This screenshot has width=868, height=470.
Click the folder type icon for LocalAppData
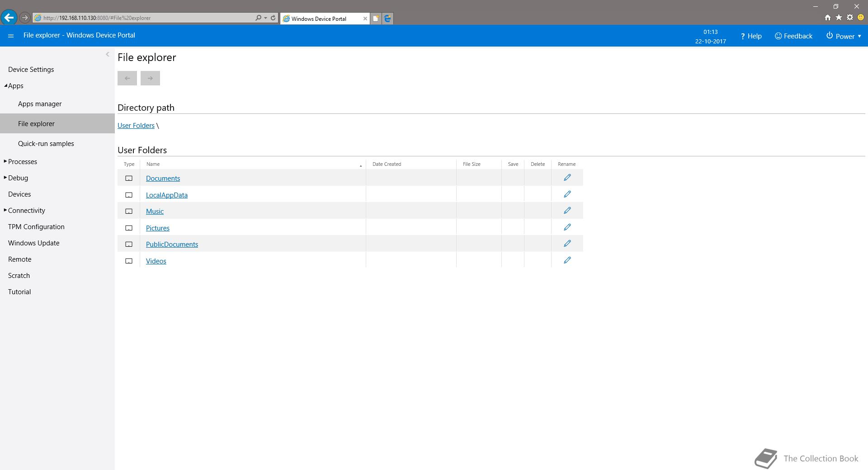129,195
